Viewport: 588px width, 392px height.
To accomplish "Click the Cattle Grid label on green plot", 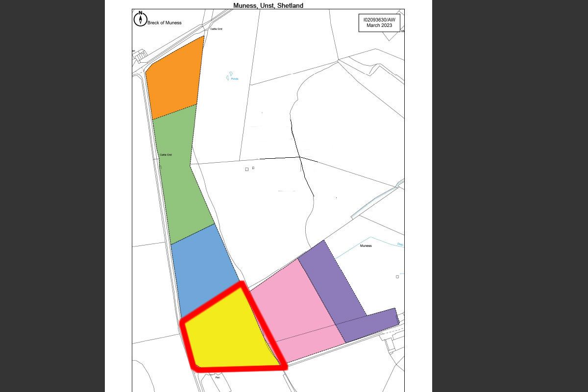I will coord(166,155).
